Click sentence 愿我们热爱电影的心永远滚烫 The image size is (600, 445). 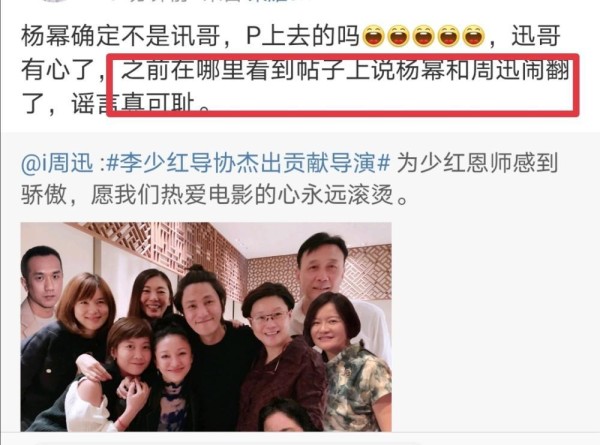point(249,195)
